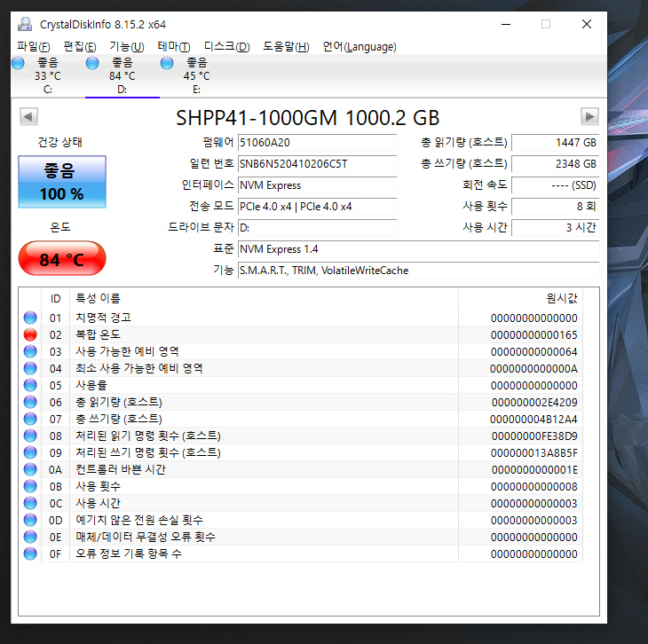
Task: Click status orb for 컨트롤러 바쁜 시간
Action: pos(30,469)
